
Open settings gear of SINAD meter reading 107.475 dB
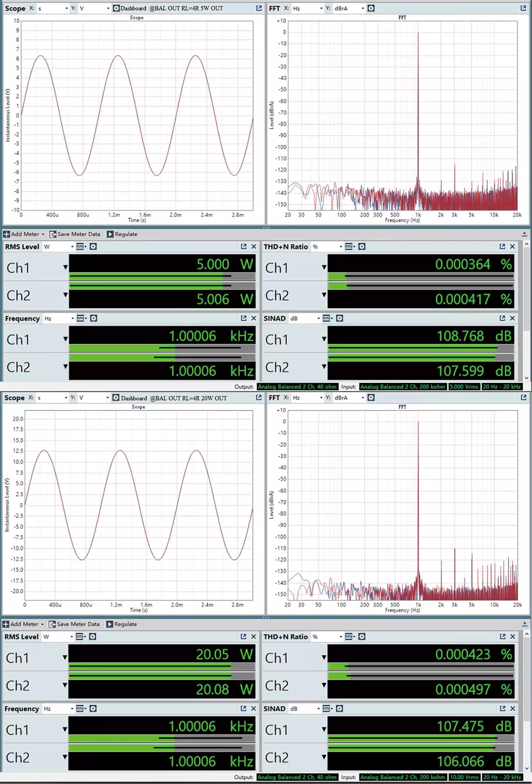point(340,708)
